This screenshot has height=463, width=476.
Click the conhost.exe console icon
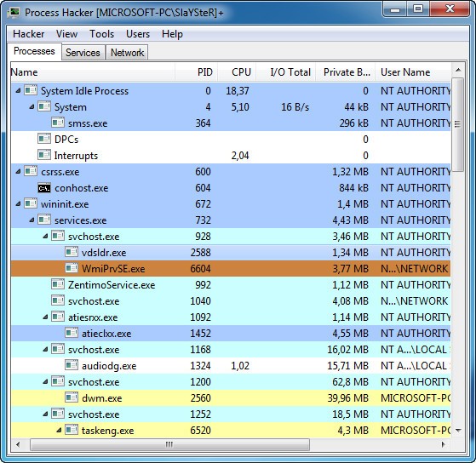click(44, 188)
